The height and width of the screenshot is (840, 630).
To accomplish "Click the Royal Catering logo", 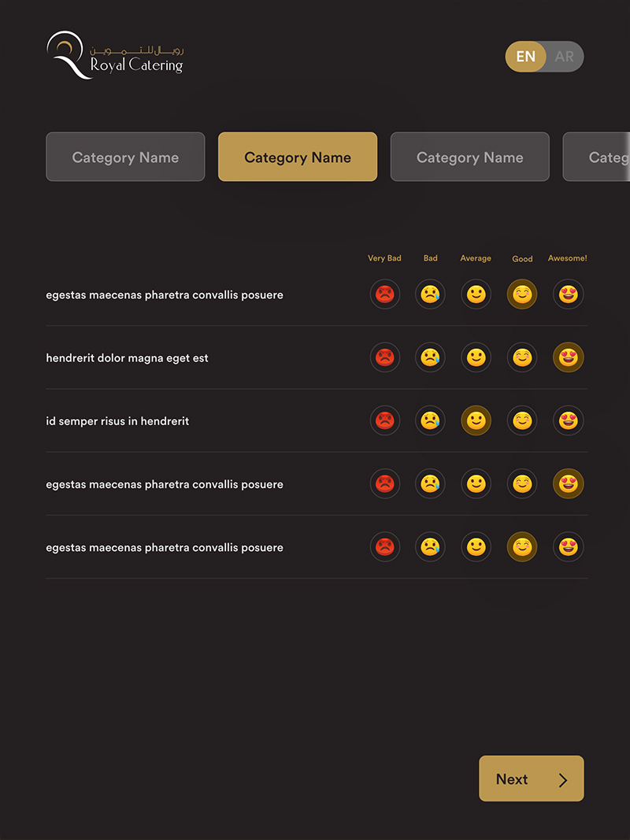I will [115, 55].
